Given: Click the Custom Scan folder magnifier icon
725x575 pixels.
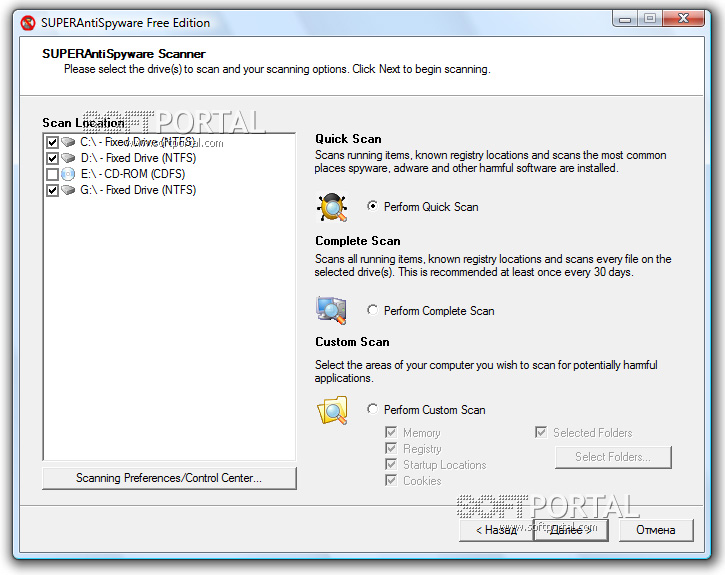Looking at the screenshot, I should (x=332, y=410).
